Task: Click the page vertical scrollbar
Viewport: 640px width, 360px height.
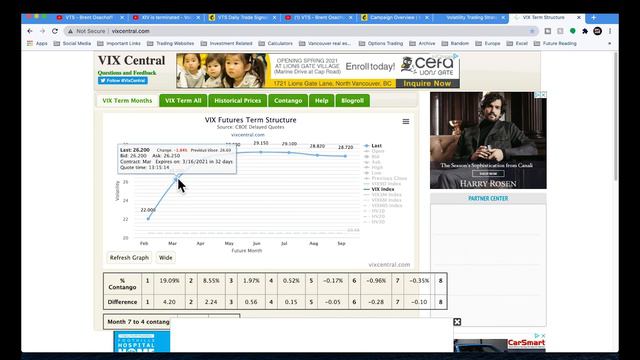Action: (x=616, y=116)
